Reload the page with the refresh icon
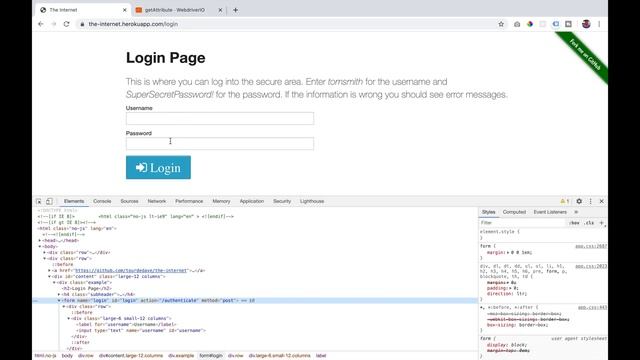 pyautogui.click(x=67, y=24)
